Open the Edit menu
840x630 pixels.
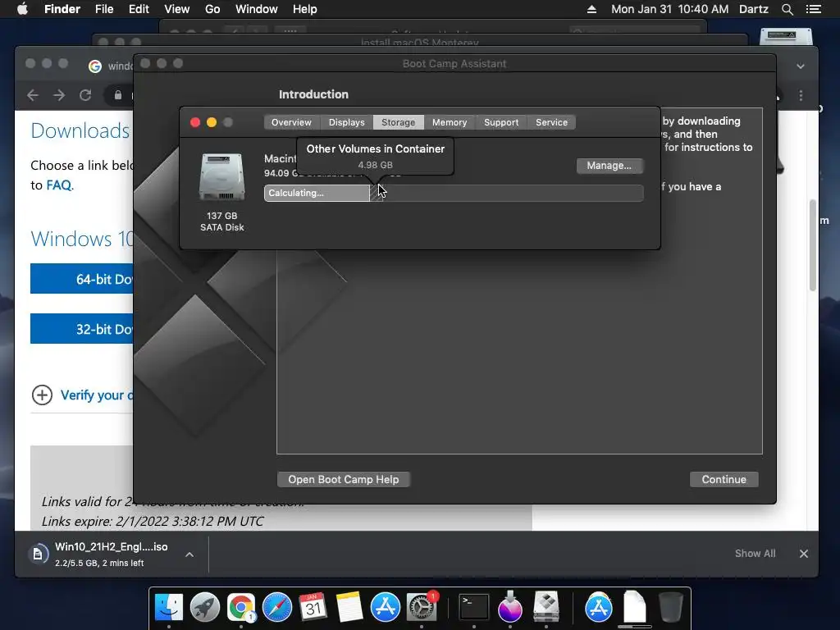coord(139,9)
